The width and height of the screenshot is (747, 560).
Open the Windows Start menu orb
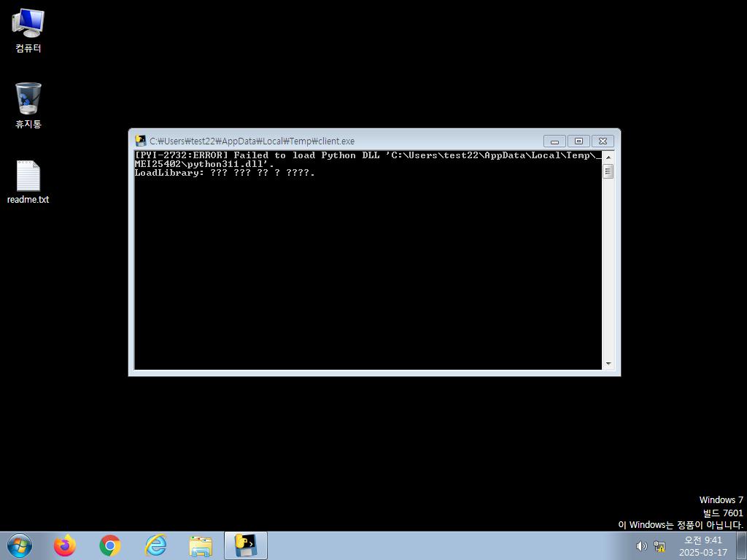(20, 545)
